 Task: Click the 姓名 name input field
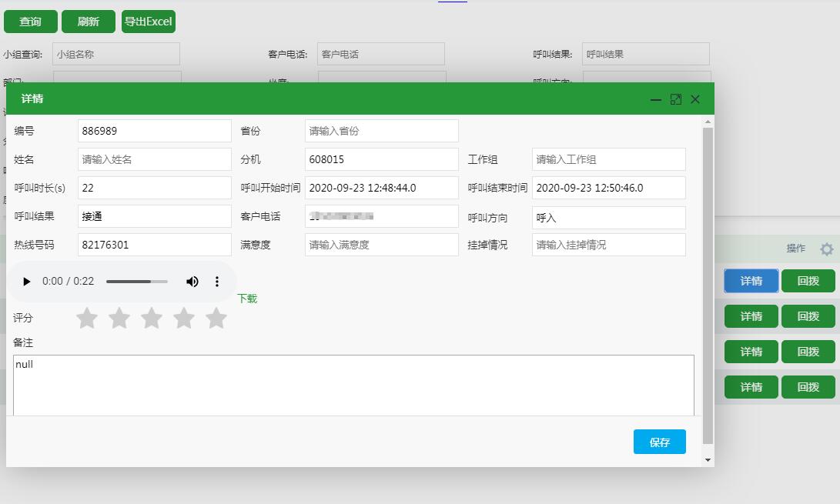[x=154, y=159]
